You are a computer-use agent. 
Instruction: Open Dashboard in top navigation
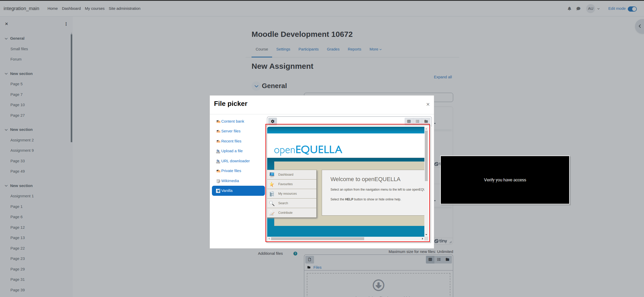pos(71,9)
